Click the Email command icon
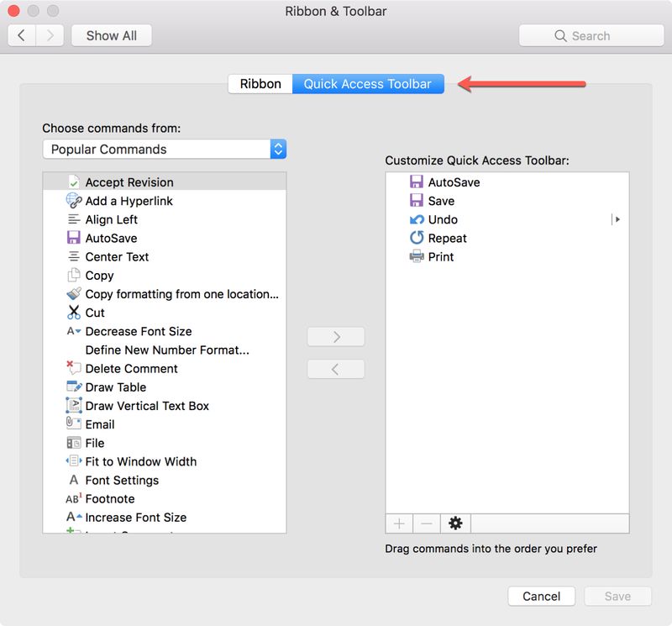Screen dimensions: 672x626 coord(74,424)
